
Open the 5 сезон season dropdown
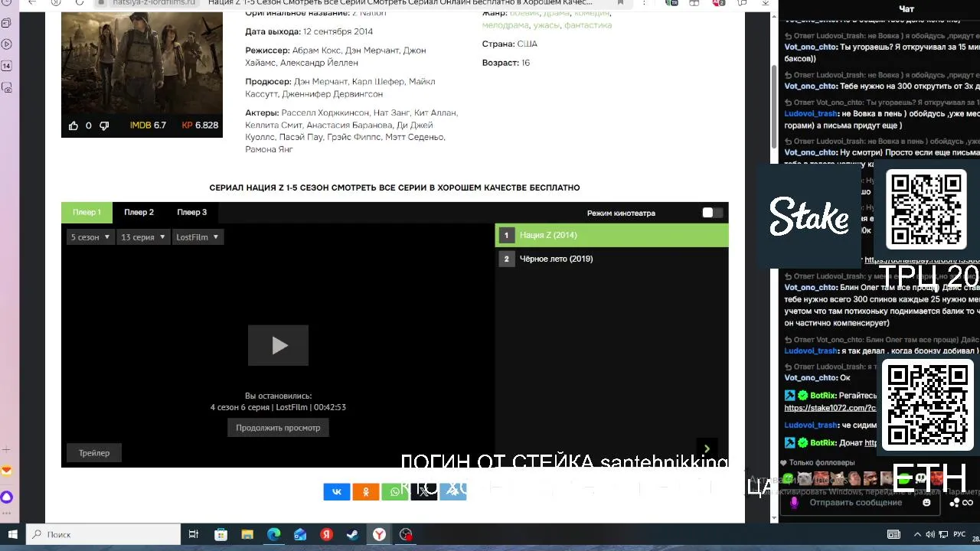pos(90,237)
